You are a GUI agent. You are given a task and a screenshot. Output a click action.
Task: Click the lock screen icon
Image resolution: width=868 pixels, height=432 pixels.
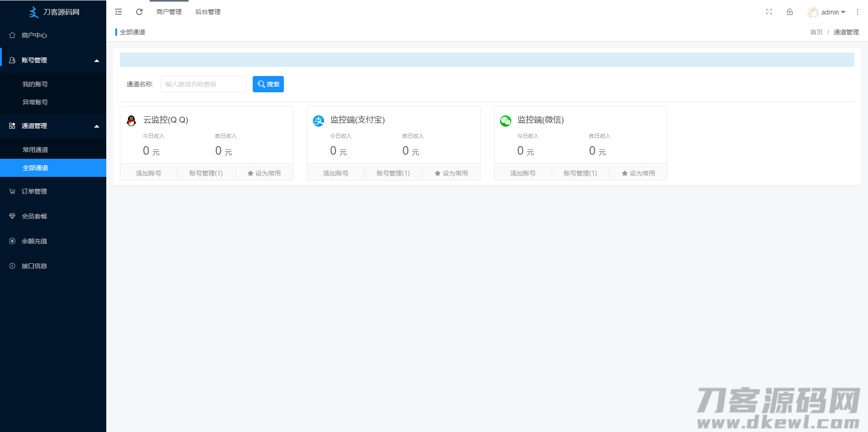(x=790, y=12)
